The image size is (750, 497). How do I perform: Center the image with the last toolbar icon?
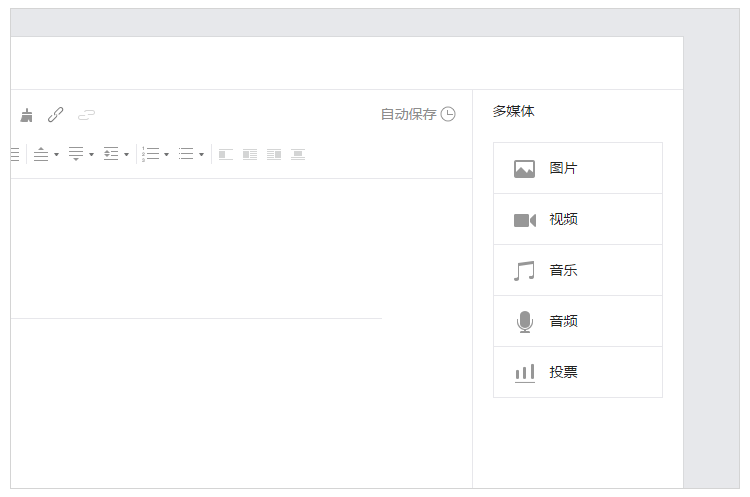298,155
